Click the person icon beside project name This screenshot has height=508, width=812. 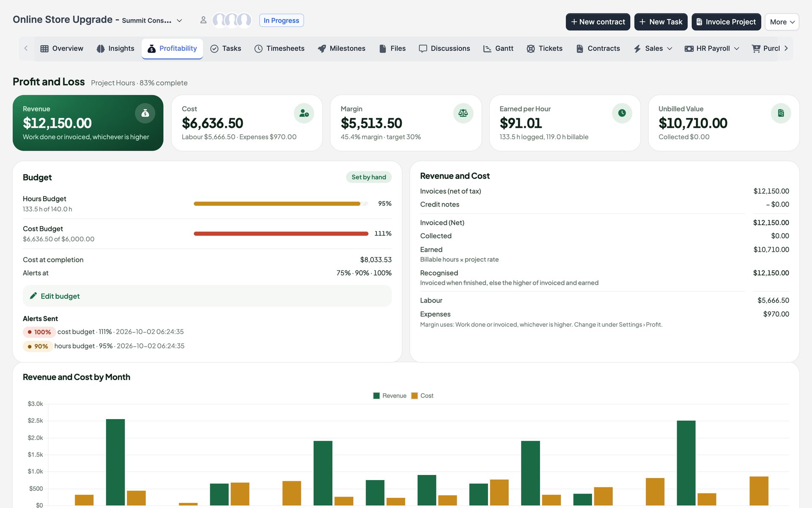click(x=203, y=20)
